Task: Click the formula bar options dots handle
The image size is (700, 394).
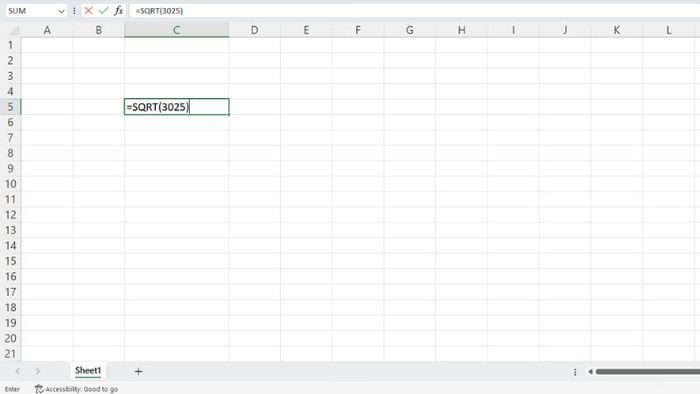Action: pyautogui.click(x=74, y=11)
